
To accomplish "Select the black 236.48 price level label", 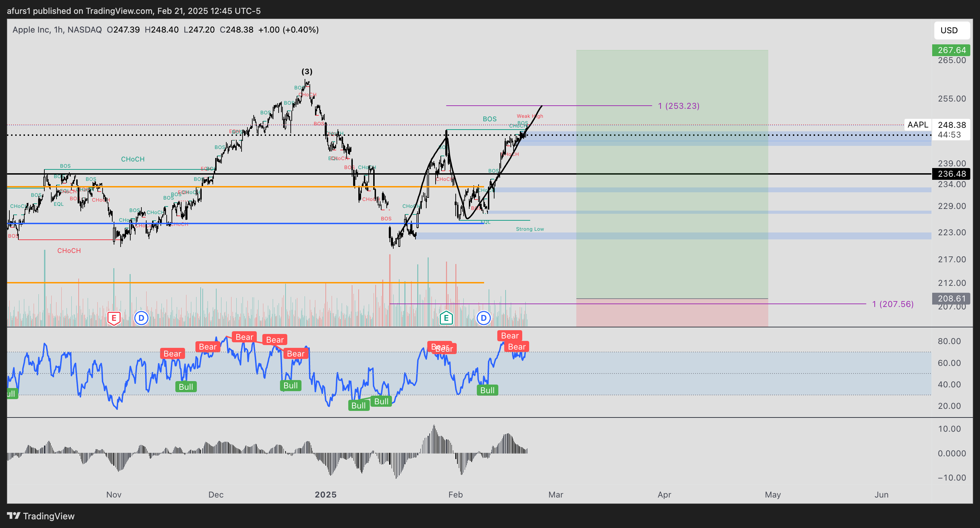I will click(951, 174).
